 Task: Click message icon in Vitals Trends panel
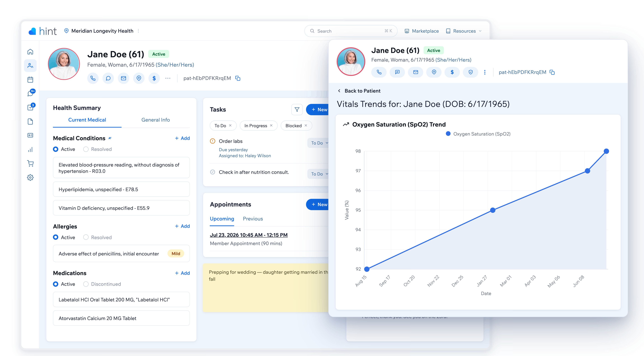[x=397, y=72]
